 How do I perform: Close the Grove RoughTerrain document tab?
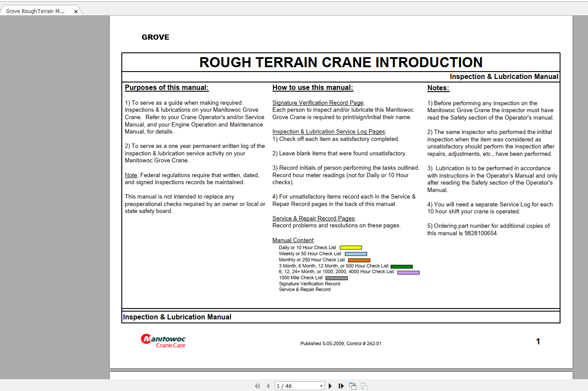76,11
